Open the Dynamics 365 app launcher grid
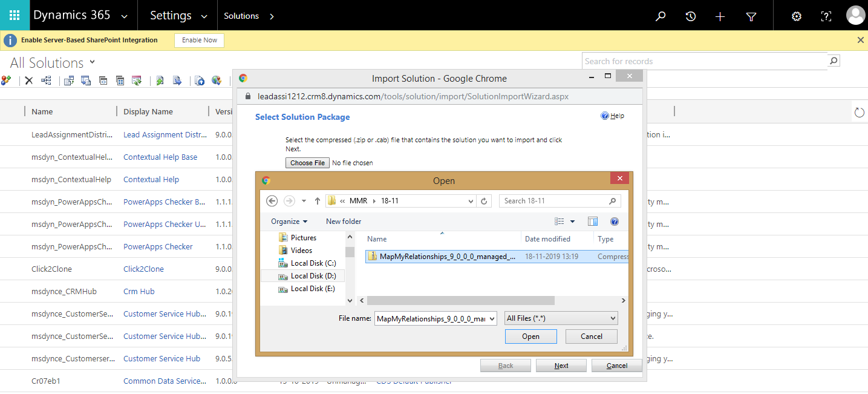This screenshot has width=868, height=394. coord(15,15)
